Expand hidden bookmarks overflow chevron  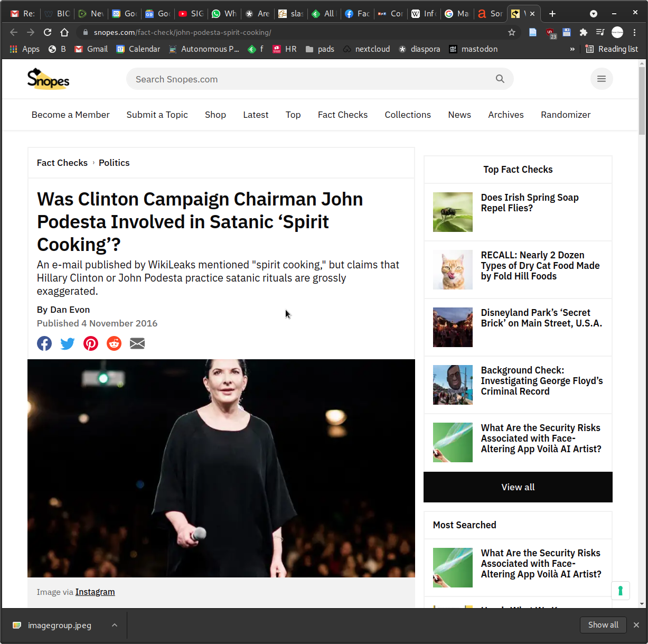pos(572,49)
